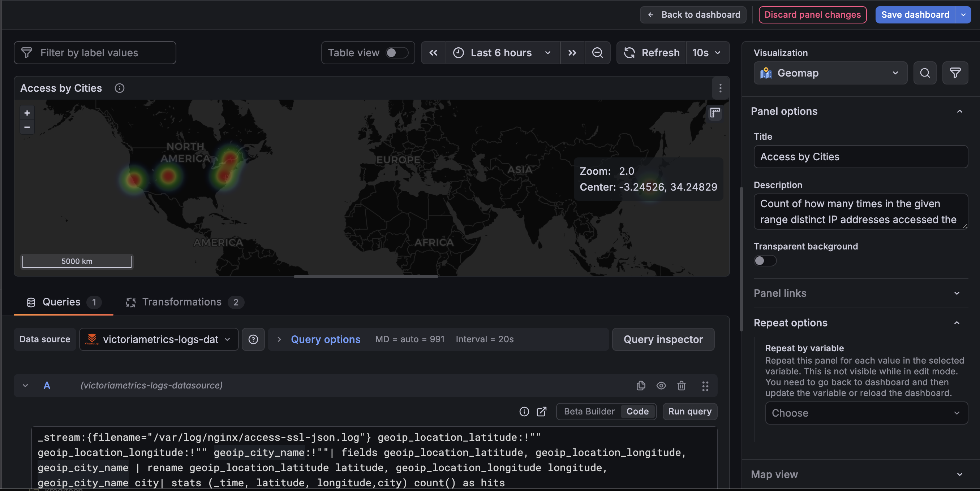Open the Repeat by variable Choose dropdown
Screen dimensions: 980x491
click(x=866, y=413)
